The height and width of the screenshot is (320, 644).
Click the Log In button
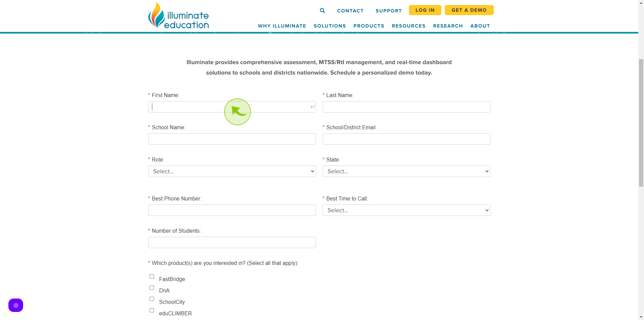click(x=425, y=10)
